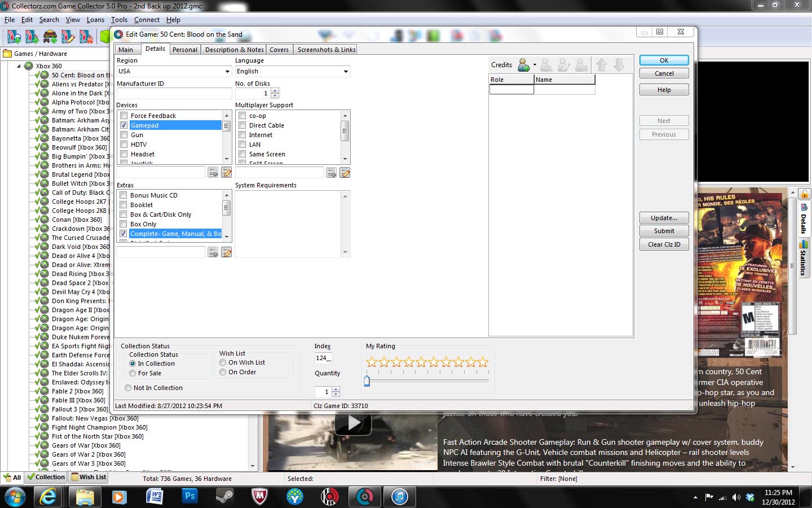Select the On Wish List radio button
Screen dimensions: 812x508
(223, 362)
